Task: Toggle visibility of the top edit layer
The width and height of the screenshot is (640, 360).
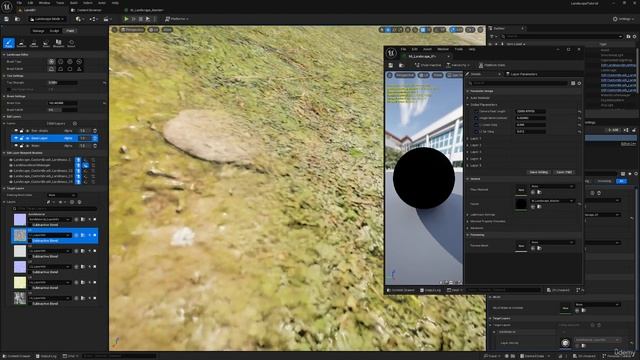Action: tap(16, 131)
